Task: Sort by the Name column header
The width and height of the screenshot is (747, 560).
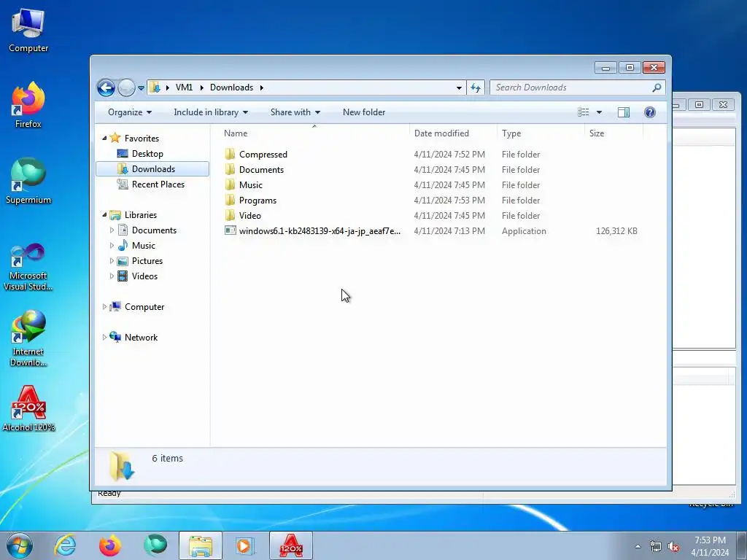Action: pos(314,133)
